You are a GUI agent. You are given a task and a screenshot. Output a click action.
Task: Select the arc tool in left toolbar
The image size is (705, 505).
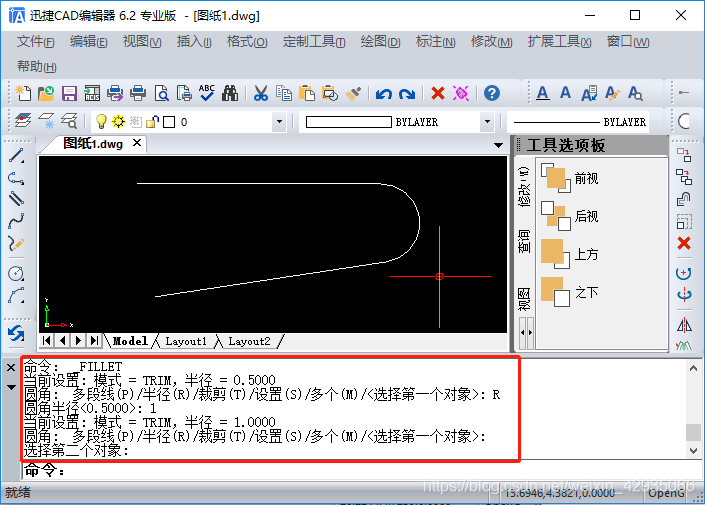tap(16, 295)
